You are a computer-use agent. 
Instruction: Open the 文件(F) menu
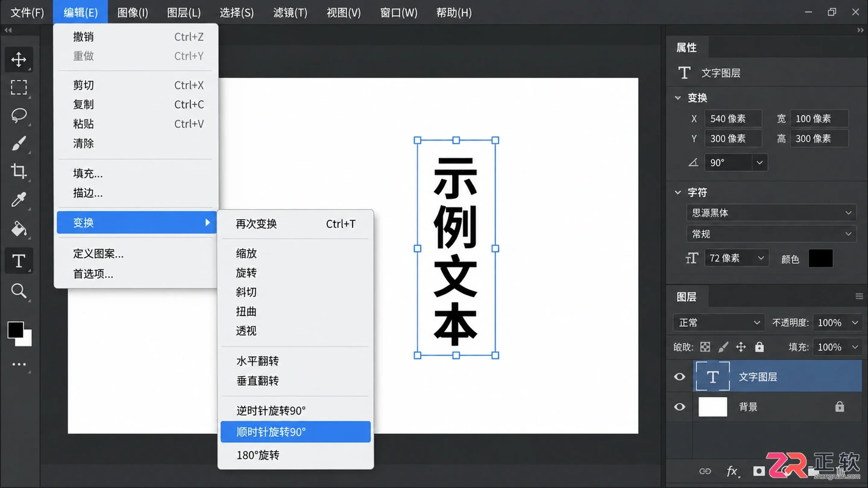click(x=27, y=13)
